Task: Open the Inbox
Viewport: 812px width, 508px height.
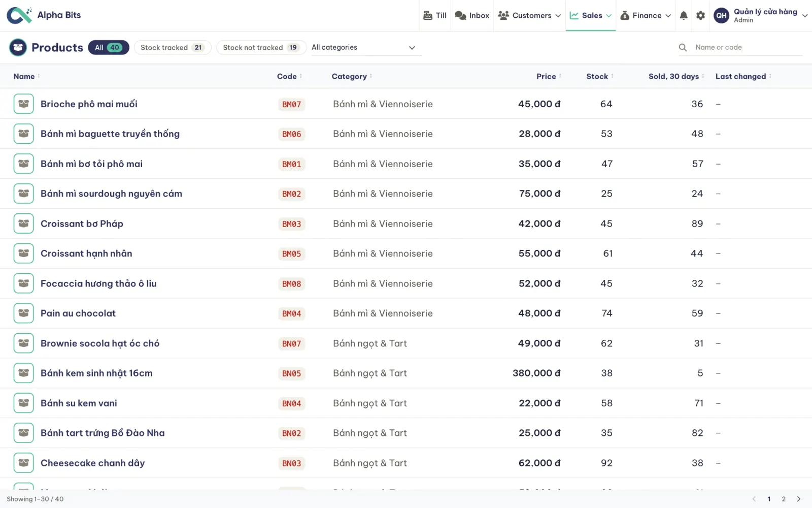Action: point(472,16)
